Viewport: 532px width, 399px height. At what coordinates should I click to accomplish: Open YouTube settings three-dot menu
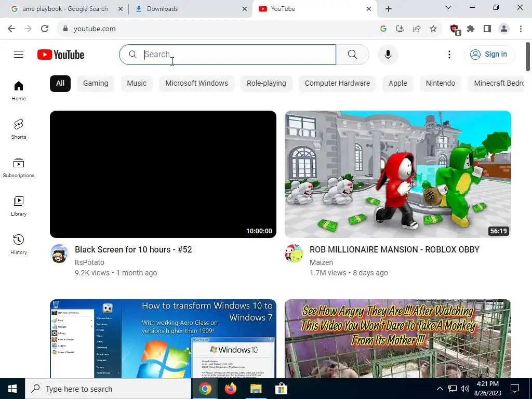[449, 54]
